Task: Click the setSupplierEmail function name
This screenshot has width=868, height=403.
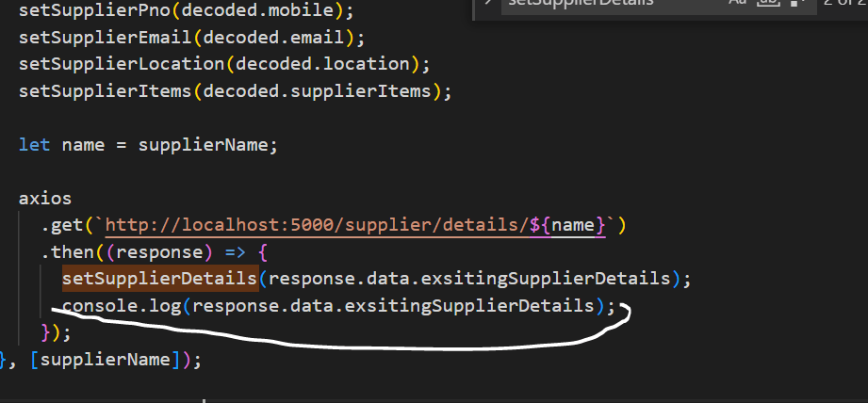Action: click(106, 37)
